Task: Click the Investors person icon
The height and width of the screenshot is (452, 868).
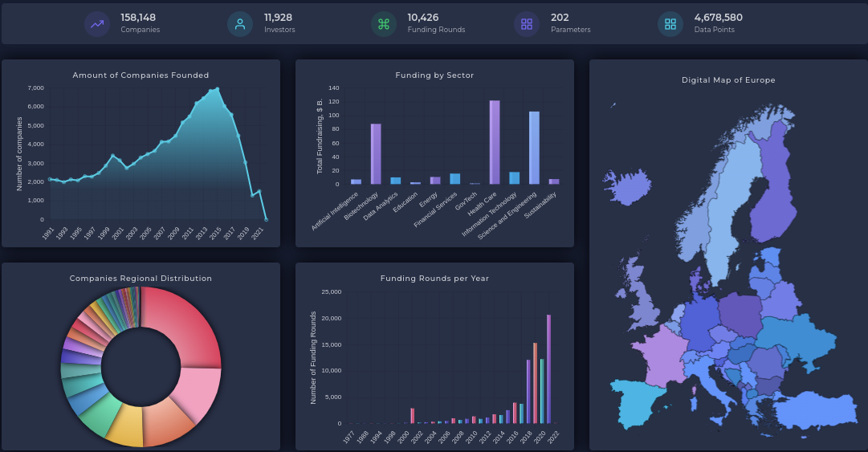Action: [x=240, y=24]
